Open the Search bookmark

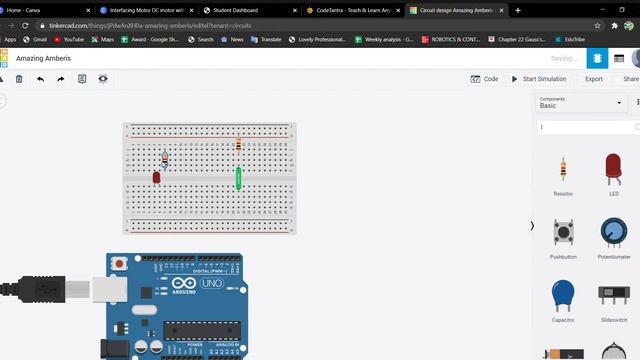pos(200,39)
